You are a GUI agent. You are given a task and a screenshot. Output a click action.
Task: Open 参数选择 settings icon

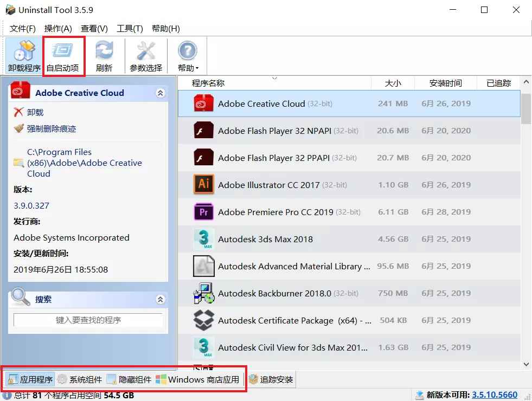tap(145, 55)
